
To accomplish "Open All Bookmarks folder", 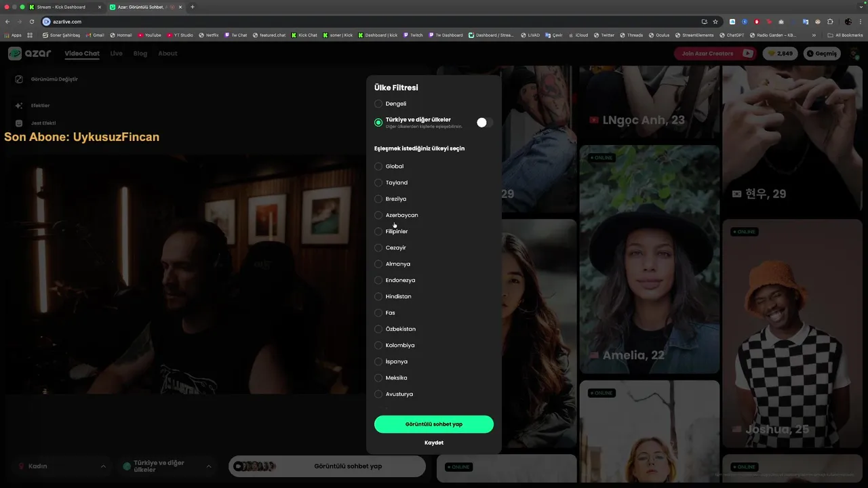I will [845, 35].
